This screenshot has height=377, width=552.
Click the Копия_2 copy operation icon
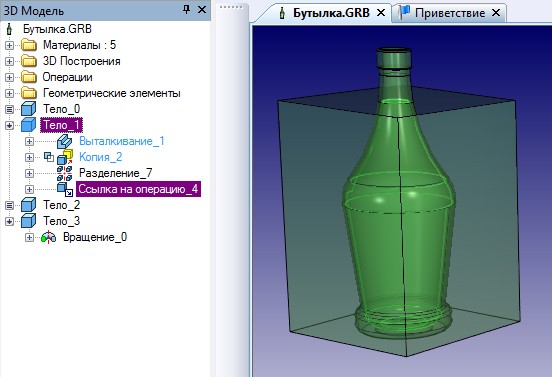(x=65, y=157)
